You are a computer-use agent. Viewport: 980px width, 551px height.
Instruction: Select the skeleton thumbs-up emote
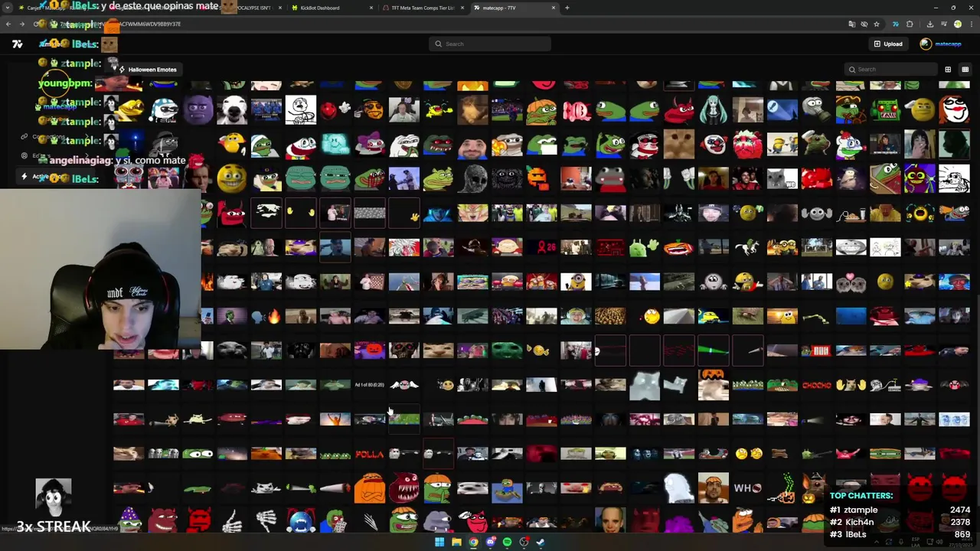(x=232, y=521)
